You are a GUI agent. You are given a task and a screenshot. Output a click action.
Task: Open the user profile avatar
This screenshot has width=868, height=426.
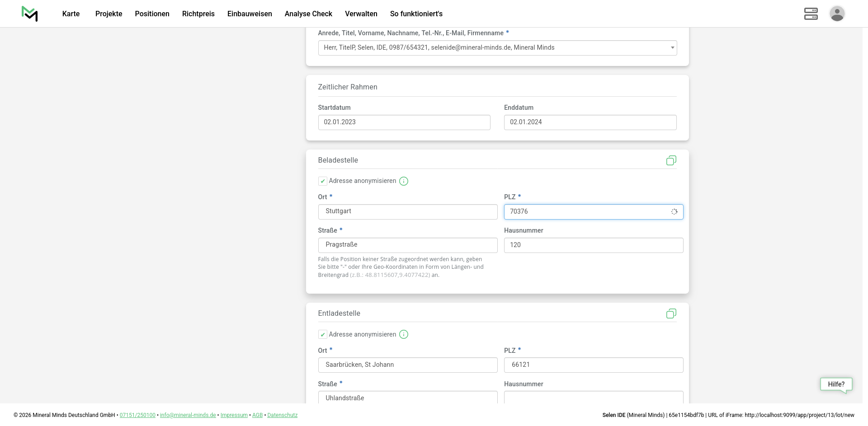[837, 14]
